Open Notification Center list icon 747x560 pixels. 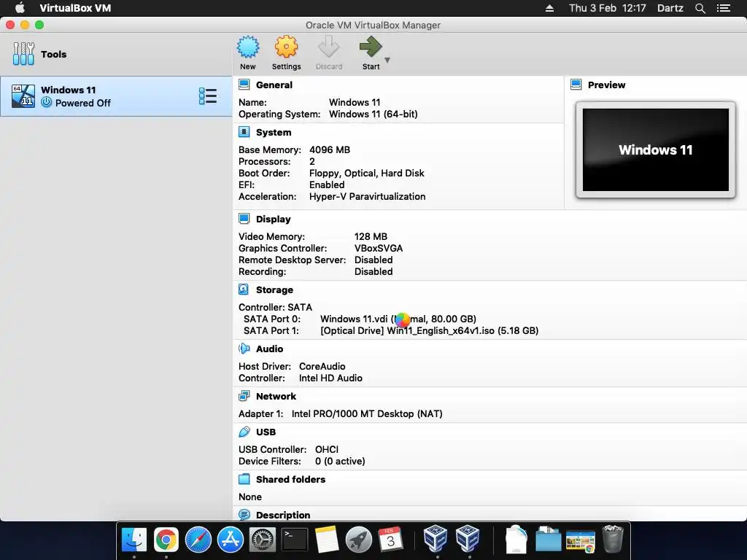[723, 8]
